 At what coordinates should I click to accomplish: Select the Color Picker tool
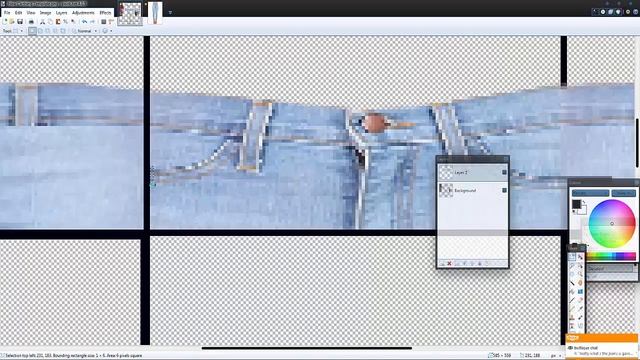click(580, 309)
